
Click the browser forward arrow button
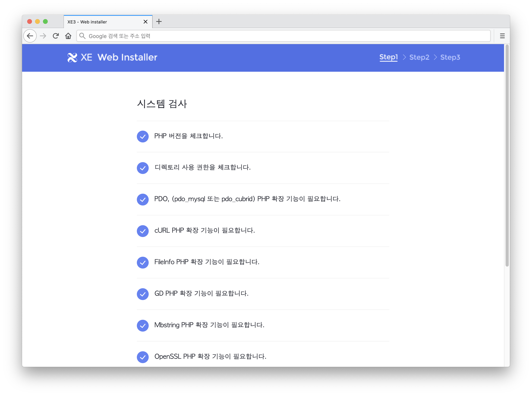[43, 36]
